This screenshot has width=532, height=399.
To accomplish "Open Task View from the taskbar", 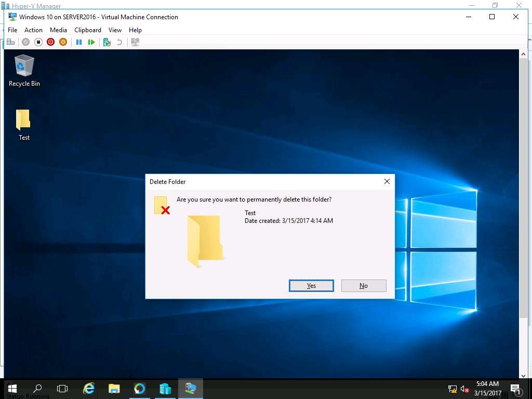I will 62,389.
